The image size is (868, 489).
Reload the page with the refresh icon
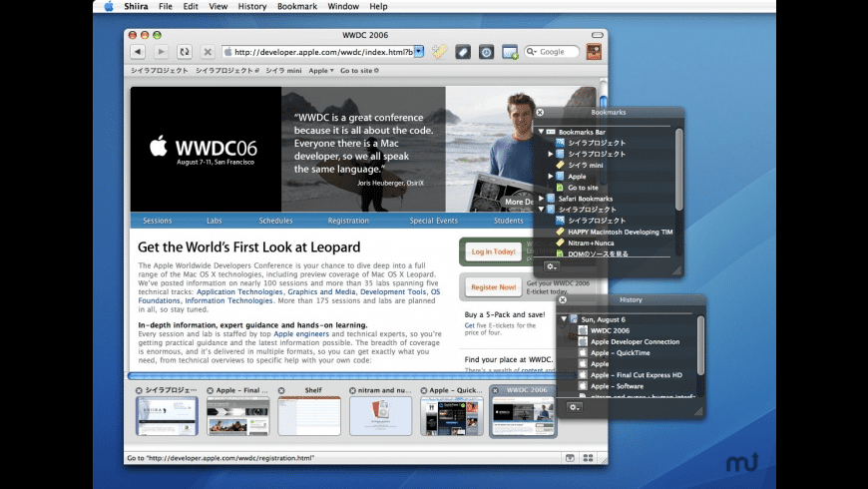point(185,52)
